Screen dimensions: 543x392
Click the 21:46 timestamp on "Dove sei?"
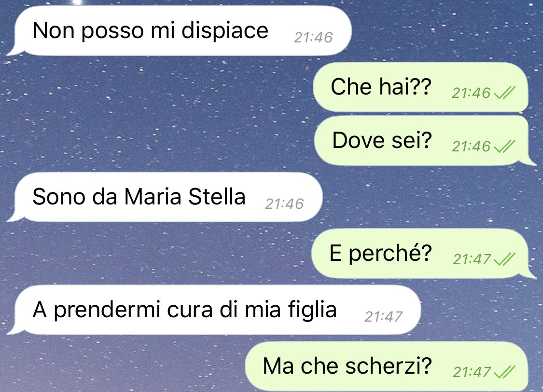click(x=471, y=147)
